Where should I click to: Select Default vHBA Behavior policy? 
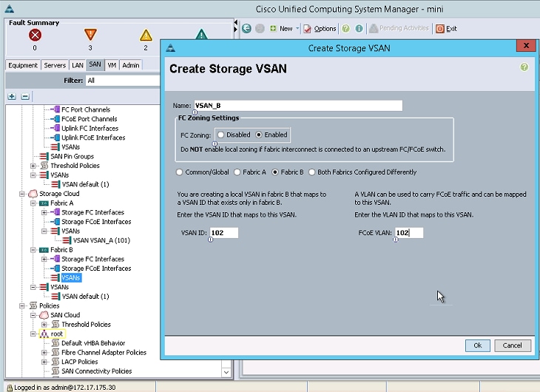click(93, 343)
